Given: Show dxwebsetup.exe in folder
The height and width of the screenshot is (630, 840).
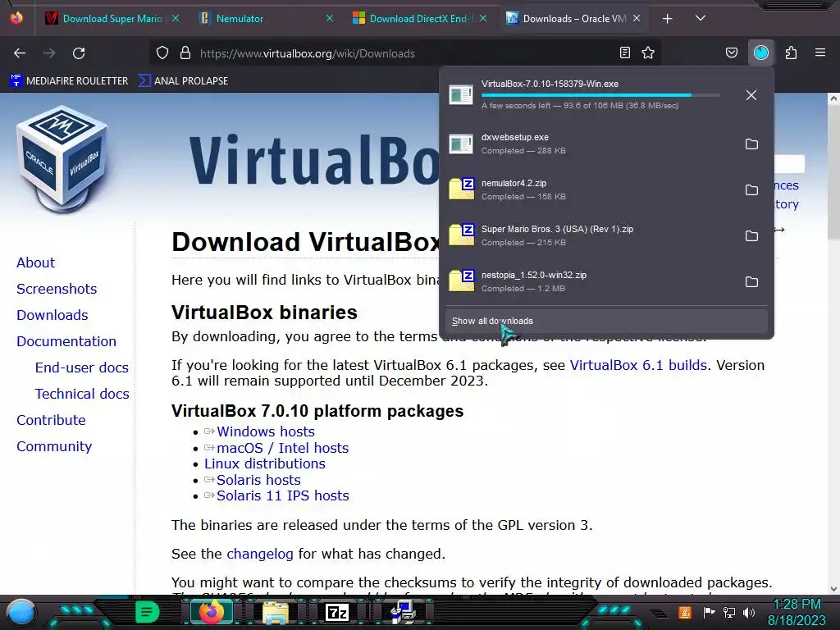Looking at the screenshot, I should [751, 144].
